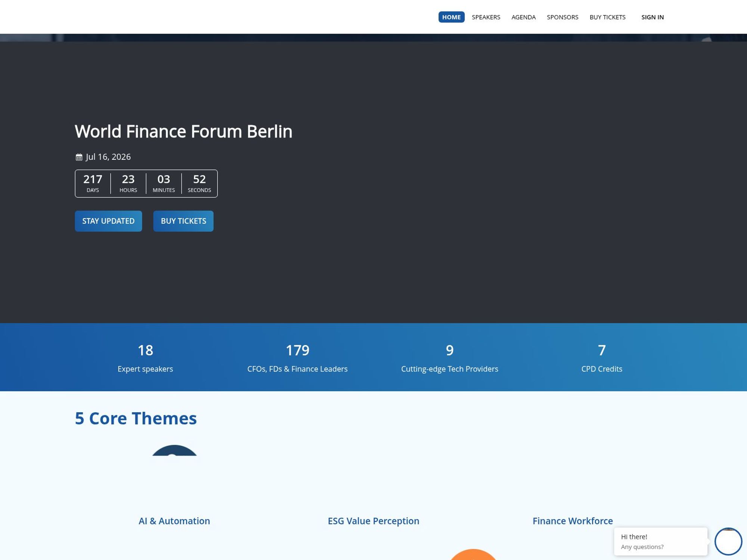Select the HOME tab in navigation
The width and height of the screenshot is (747, 560).
pos(451,17)
